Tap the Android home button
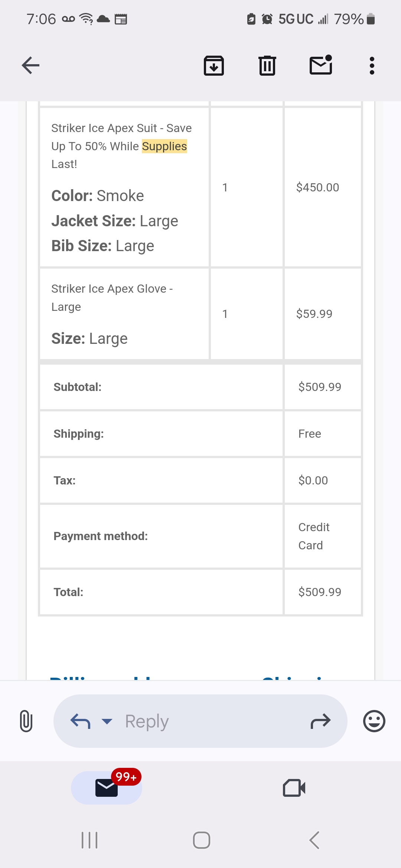This screenshot has width=401, height=868. 201,840
